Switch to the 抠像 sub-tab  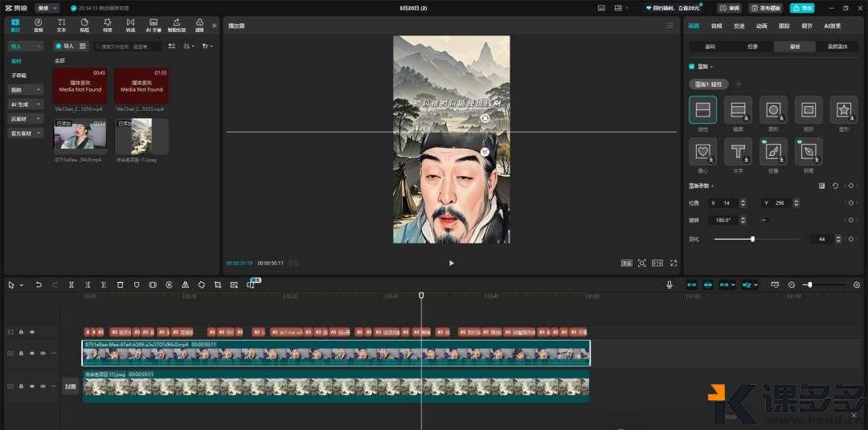(x=752, y=47)
